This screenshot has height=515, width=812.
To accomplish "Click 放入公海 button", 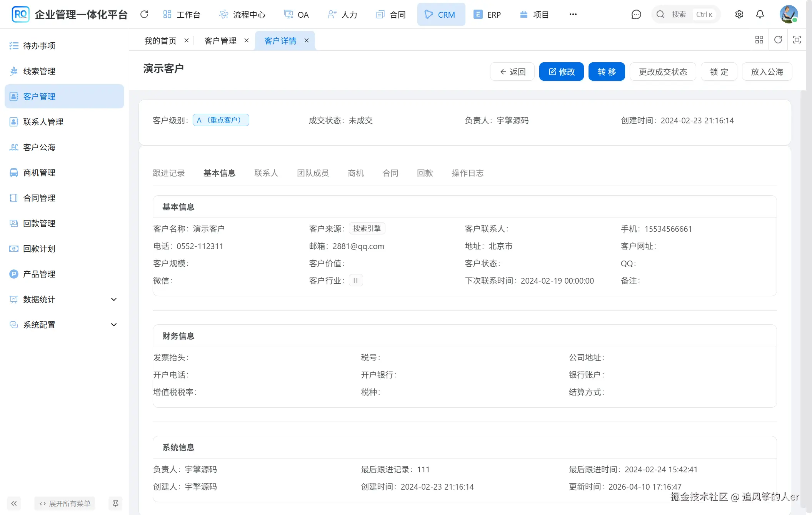I will pos(767,71).
